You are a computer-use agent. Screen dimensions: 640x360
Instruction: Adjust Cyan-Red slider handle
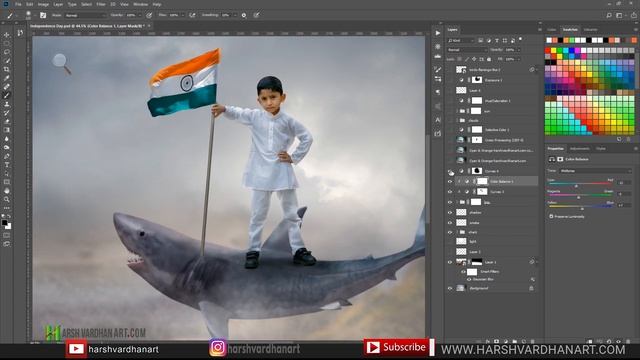tap(576, 186)
